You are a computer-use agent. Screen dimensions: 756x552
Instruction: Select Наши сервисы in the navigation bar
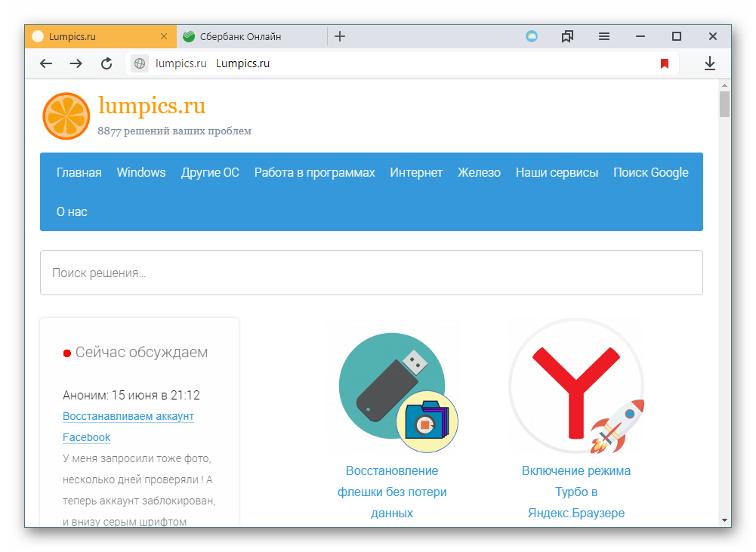click(x=557, y=173)
